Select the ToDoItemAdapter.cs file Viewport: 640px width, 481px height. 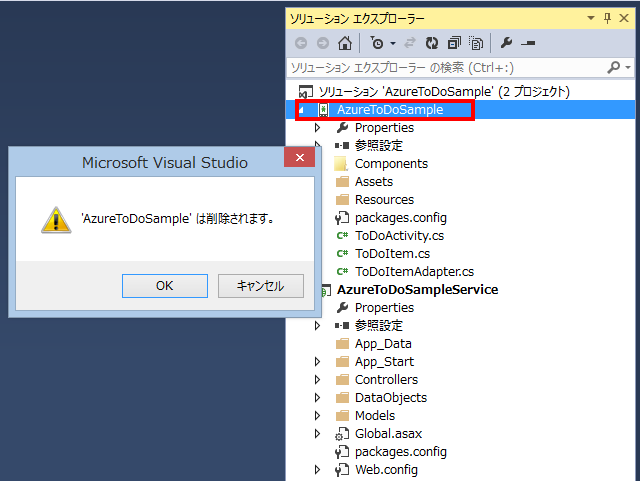pyautogui.click(x=415, y=272)
